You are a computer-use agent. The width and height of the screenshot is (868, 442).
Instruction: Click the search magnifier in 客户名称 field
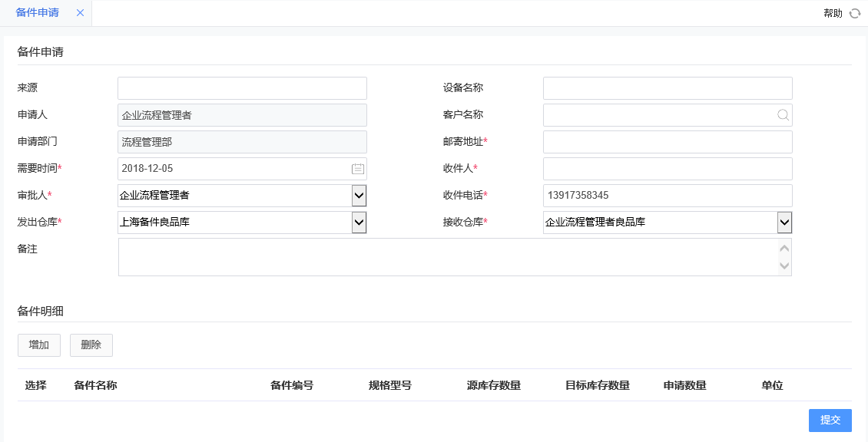783,114
